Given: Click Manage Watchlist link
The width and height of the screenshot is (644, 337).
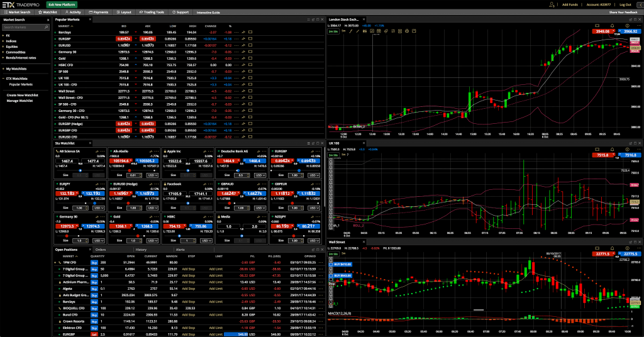Looking at the screenshot, I should (x=19, y=101).
